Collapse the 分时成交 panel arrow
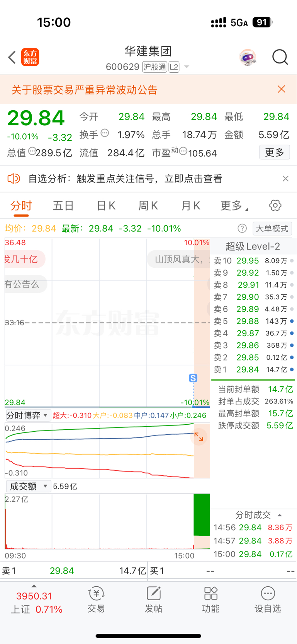This screenshot has width=297, height=644. pos(280,515)
